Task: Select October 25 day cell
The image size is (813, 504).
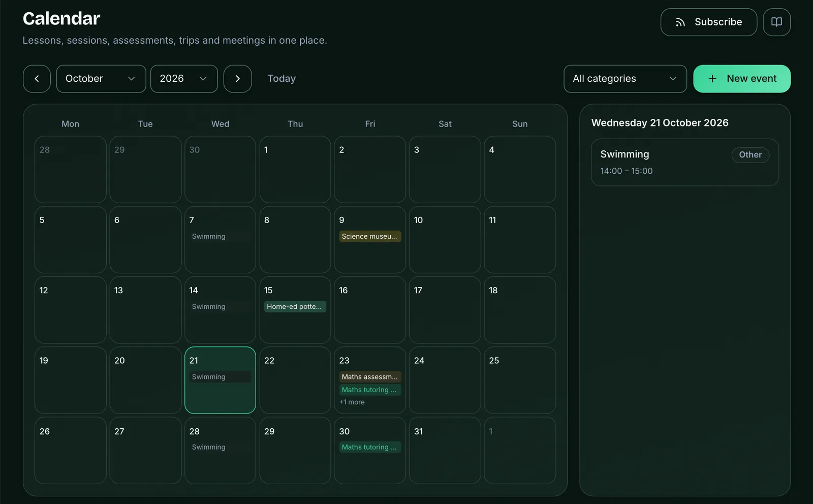Action: pyautogui.click(x=520, y=380)
